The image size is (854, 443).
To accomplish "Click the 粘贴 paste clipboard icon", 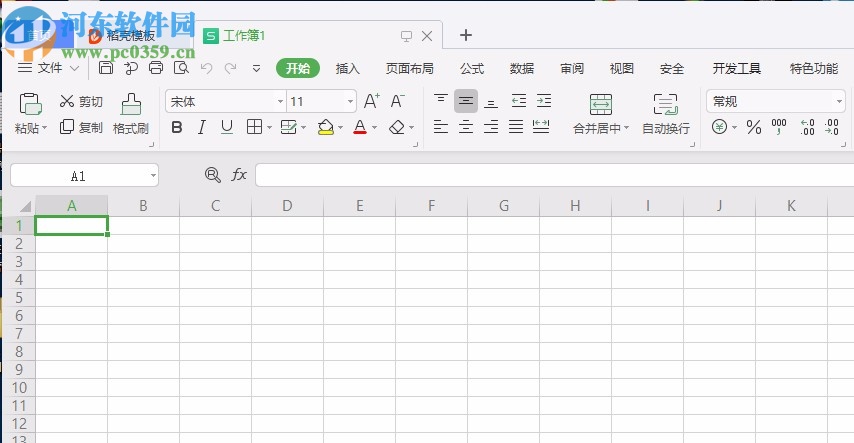I will [30, 104].
